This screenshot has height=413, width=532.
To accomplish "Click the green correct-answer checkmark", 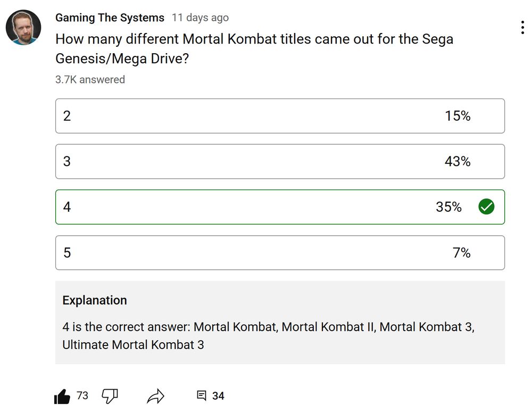I will click(486, 207).
